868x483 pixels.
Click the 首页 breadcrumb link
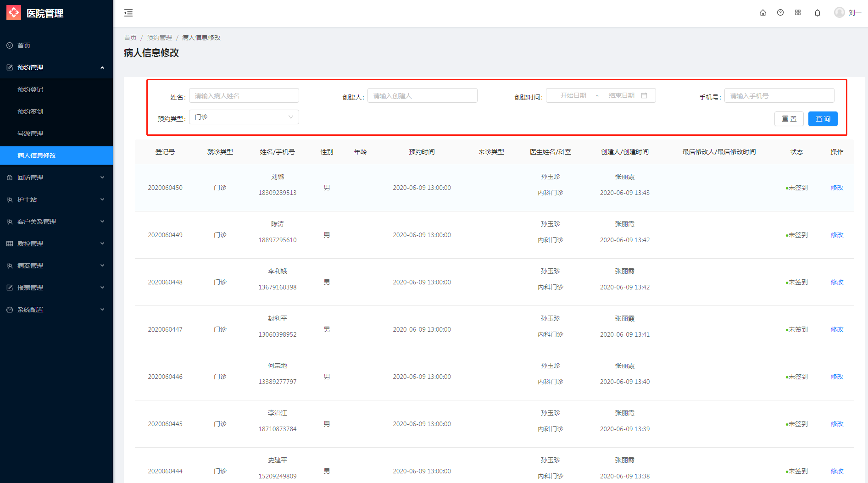(x=130, y=38)
